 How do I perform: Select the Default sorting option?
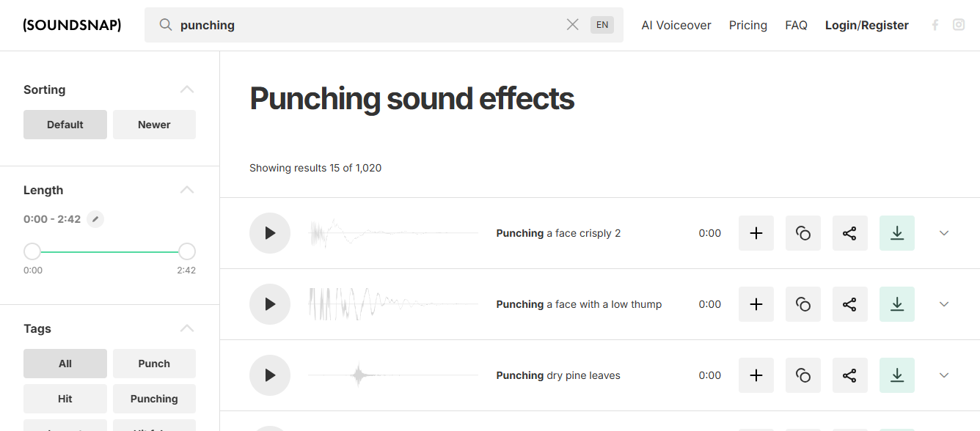tap(65, 124)
